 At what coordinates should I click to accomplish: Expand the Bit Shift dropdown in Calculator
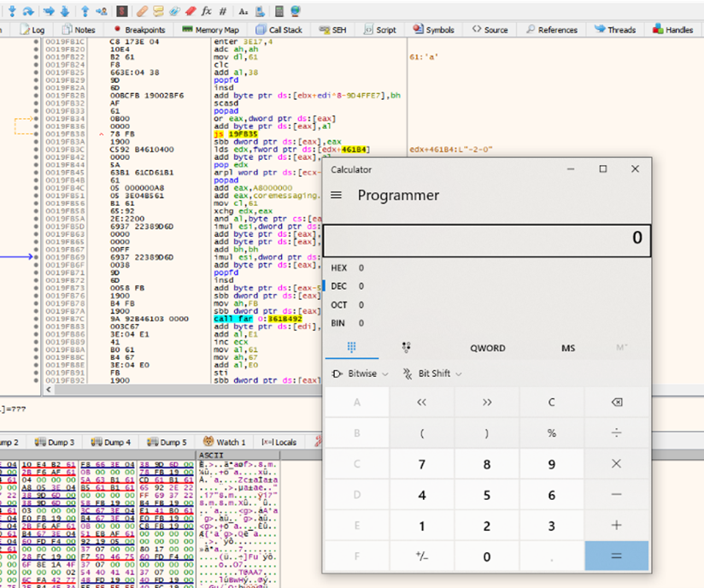click(x=432, y=373)
